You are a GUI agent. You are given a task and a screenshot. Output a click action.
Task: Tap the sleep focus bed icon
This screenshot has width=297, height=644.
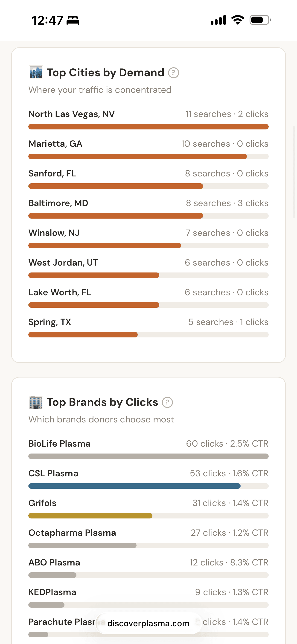[x=73, y=20]
